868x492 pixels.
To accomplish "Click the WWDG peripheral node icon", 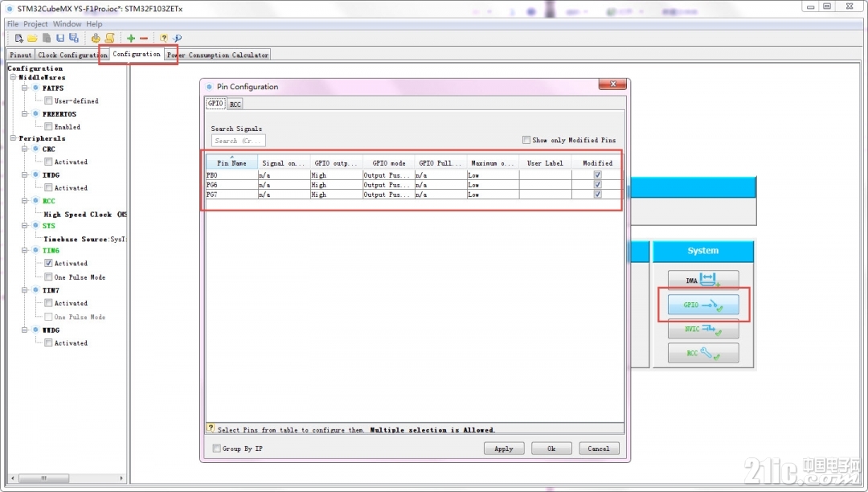I will pyautogui.click(x=36, y=330).
